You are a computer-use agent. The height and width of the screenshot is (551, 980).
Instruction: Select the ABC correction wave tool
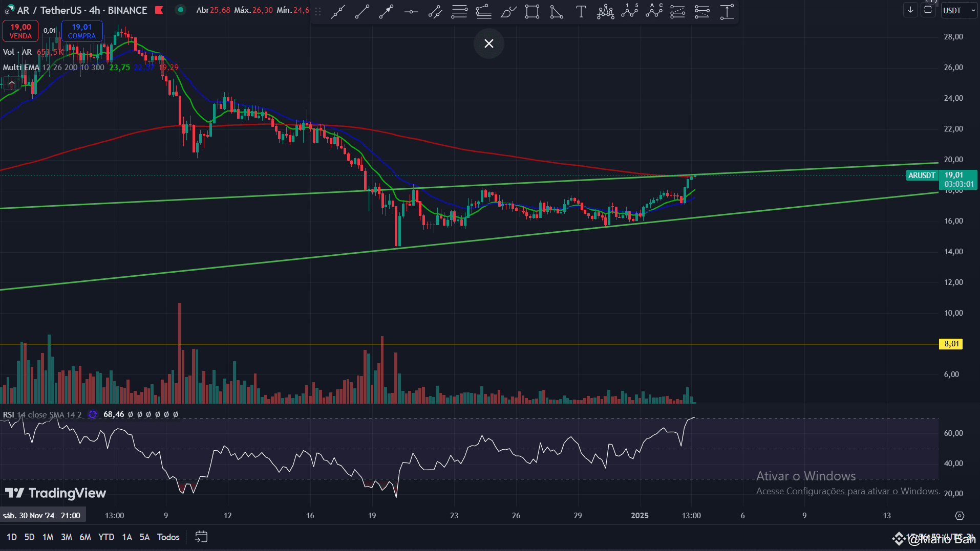pos(654,11)
